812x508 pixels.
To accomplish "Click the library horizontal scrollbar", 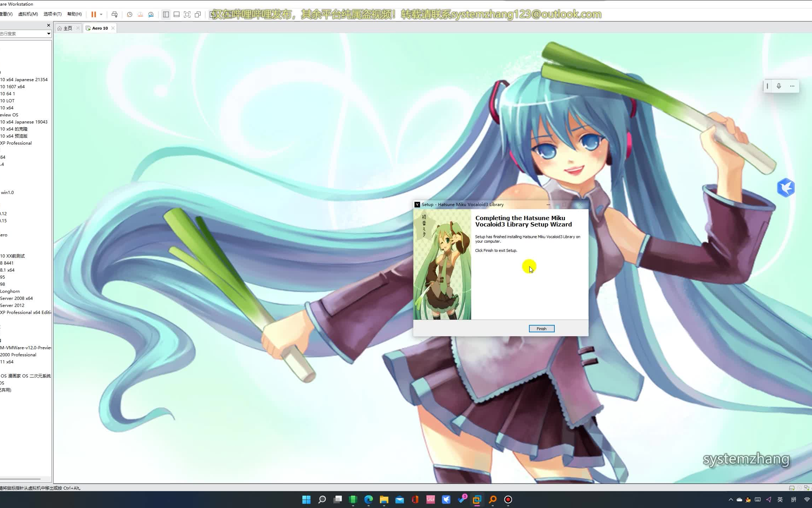I will [20, 479].
